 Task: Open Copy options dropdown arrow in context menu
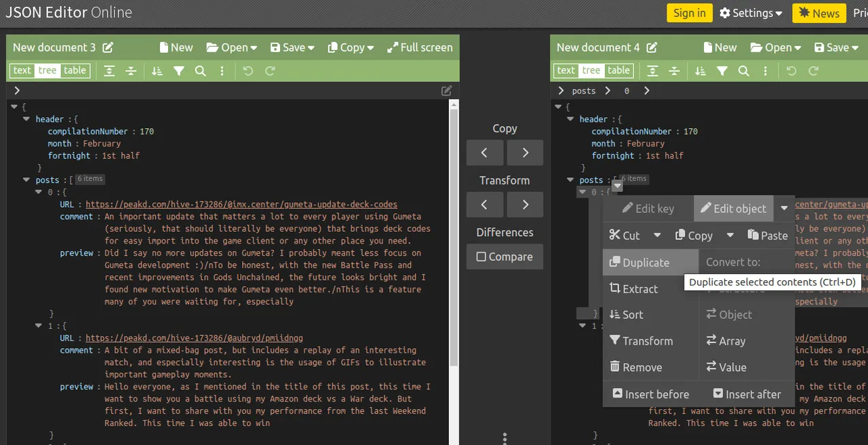coord(730,235)
